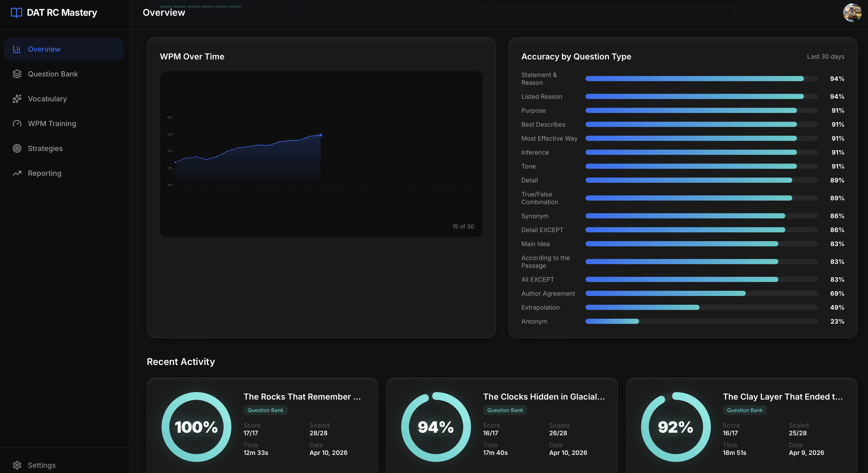This screenshot has height=473, width=868.
Task: Click the Settings gear icon
Action: coord(17,465)
